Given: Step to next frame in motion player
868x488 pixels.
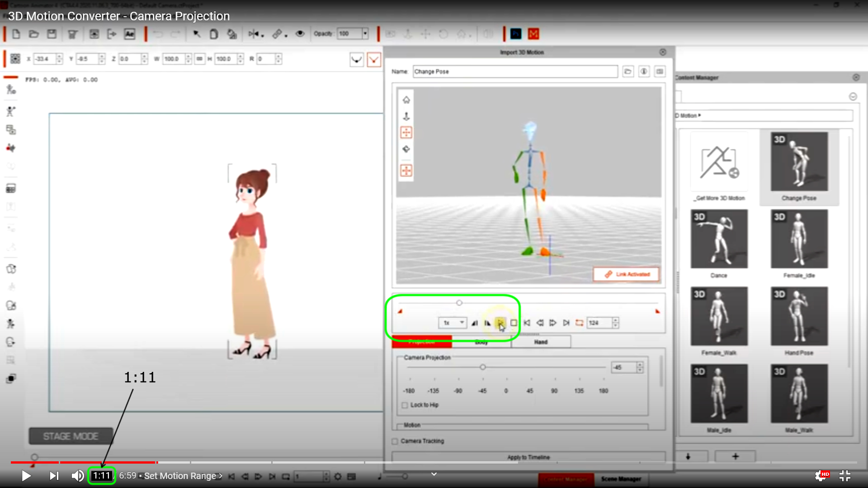Looking at the screenshot, I should [x=553, y=323].
